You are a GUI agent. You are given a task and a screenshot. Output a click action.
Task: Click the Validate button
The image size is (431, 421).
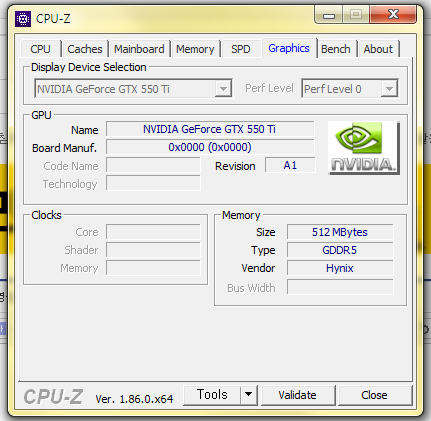point(297,395)
